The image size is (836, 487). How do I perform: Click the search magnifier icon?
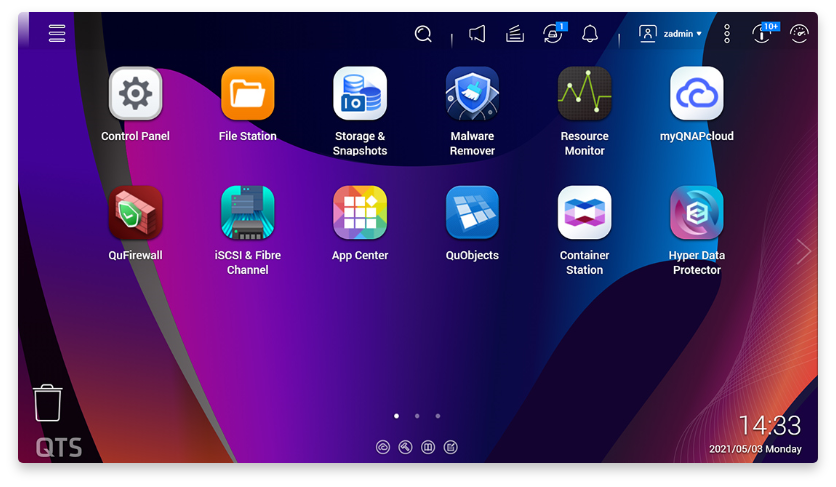coord(423,34)
